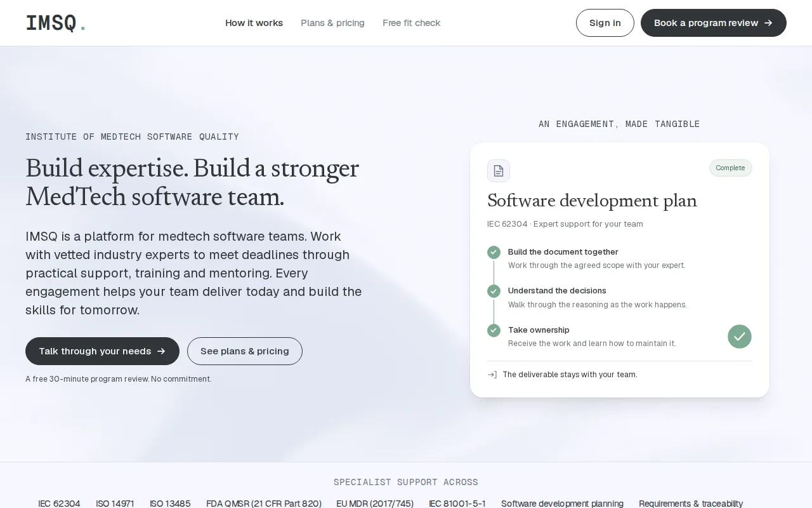Image resolution: width=812 pixels, height=508 pixels.
Task: Click 'SPECIALIST SUPPORT ACROSS' label
Action: coord(406,482)
